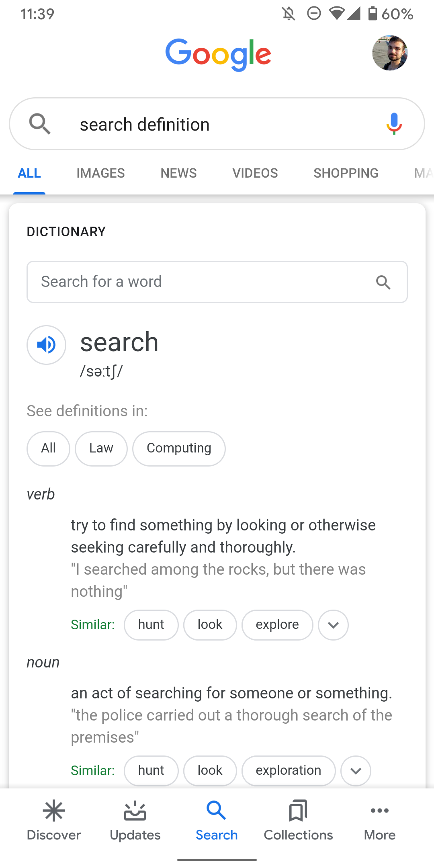Open the similar word 'exploration'

288,771
